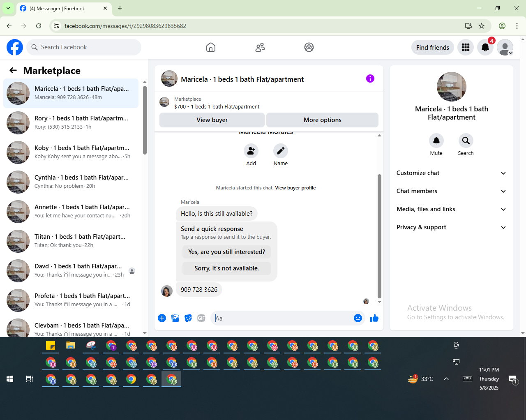
Task: Send a thumbs-up like
Action: click(374, 318)
